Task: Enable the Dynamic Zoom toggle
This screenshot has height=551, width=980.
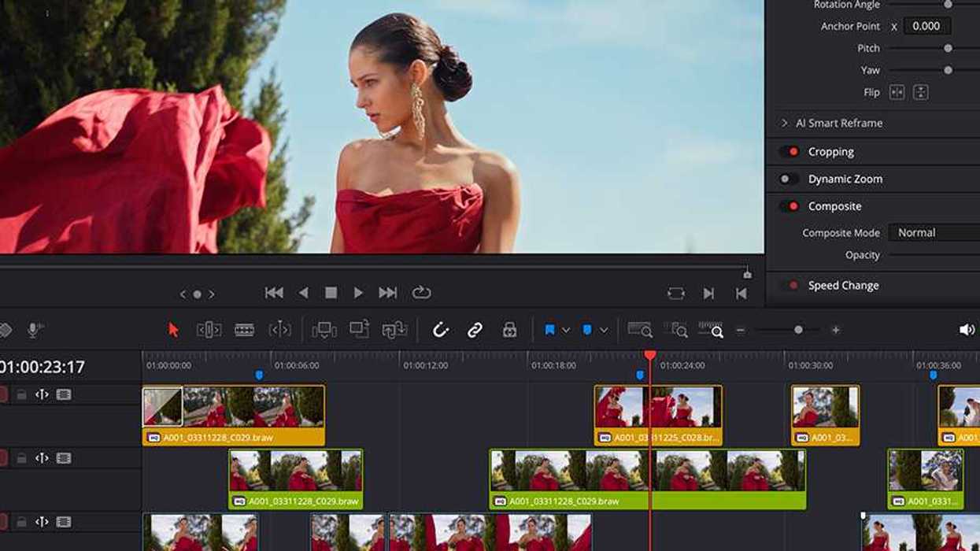Action: pyautogui.click(x=788, y=179)
